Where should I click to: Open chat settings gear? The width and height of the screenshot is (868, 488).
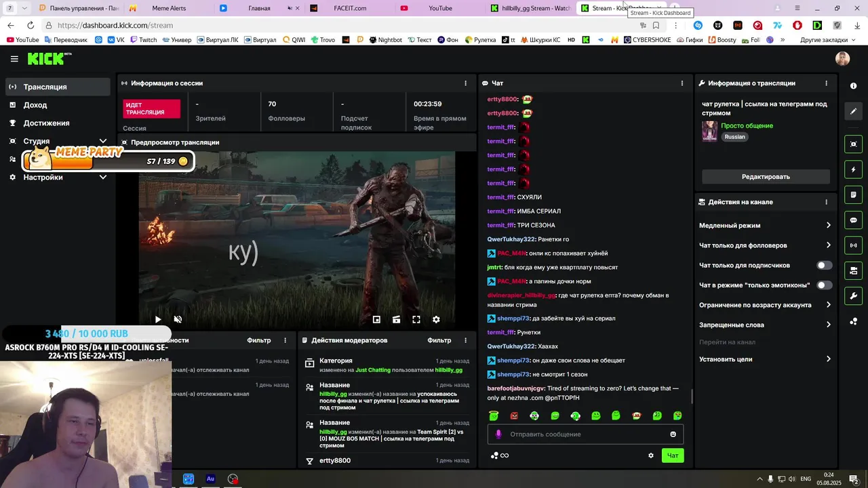click(x=651, y=455)
